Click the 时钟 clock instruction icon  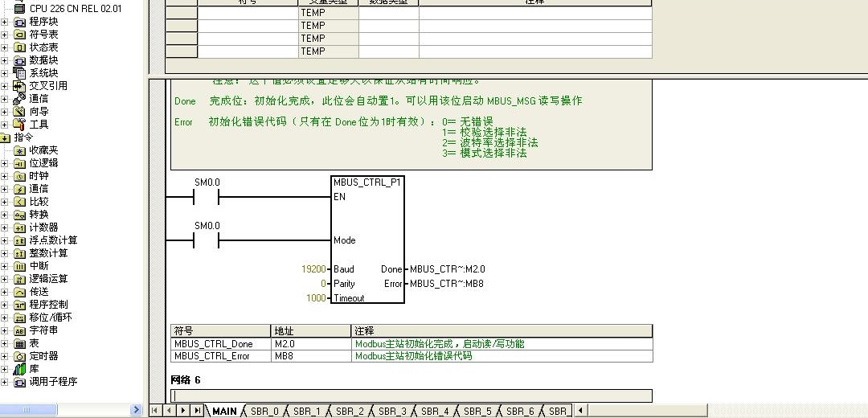pyautogui.click(x=19, y=176)
